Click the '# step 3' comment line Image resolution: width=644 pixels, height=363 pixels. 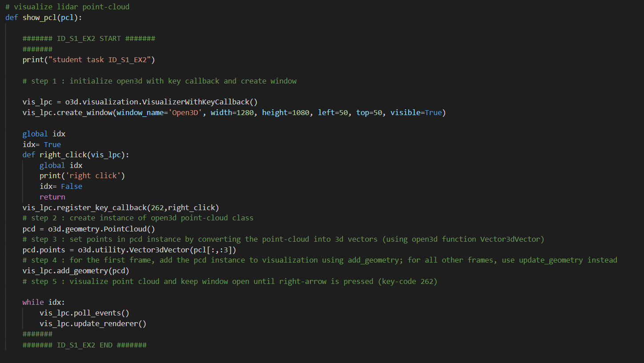[283, 239]
